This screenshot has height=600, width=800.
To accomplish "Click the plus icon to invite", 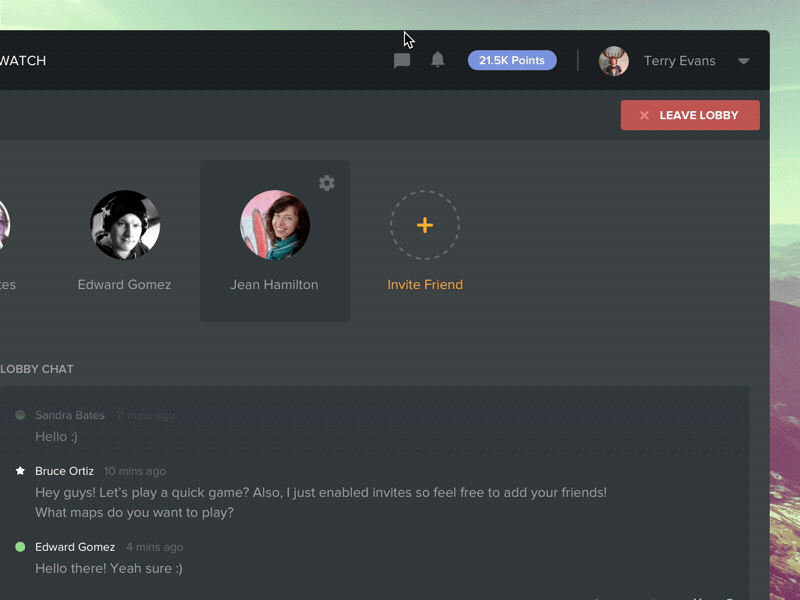I will tap(425, 225).
